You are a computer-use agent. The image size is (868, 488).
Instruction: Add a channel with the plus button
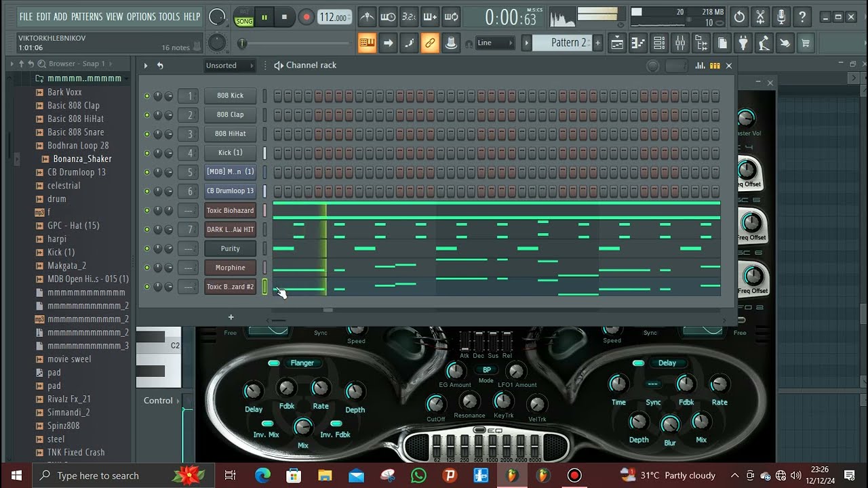coord(231,317)
